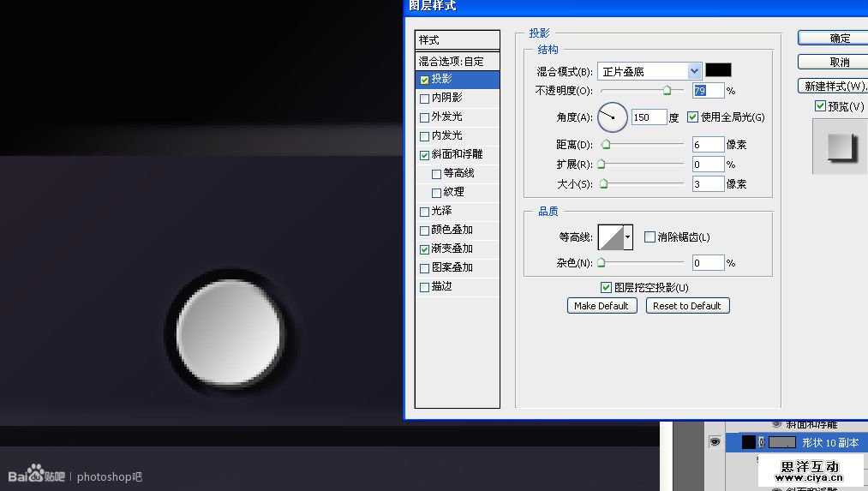
Task: Click the 距离 (Distance) value field
Action: tap(708, 145)
